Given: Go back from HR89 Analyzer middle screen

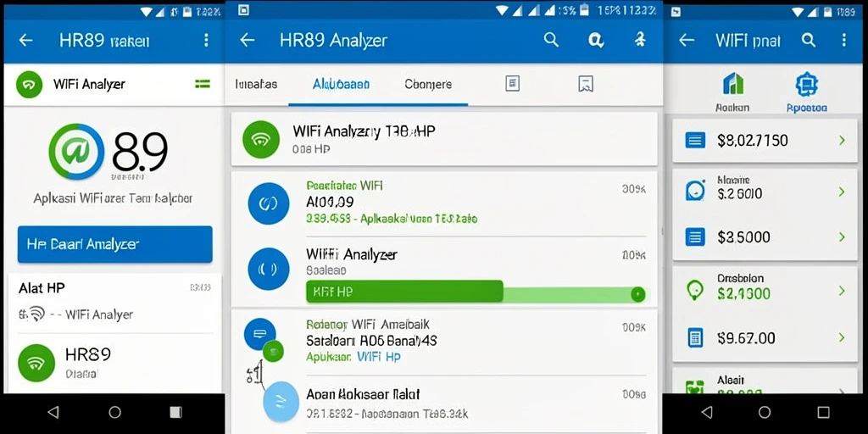Looking at the screenshot, I should point(247,40).
